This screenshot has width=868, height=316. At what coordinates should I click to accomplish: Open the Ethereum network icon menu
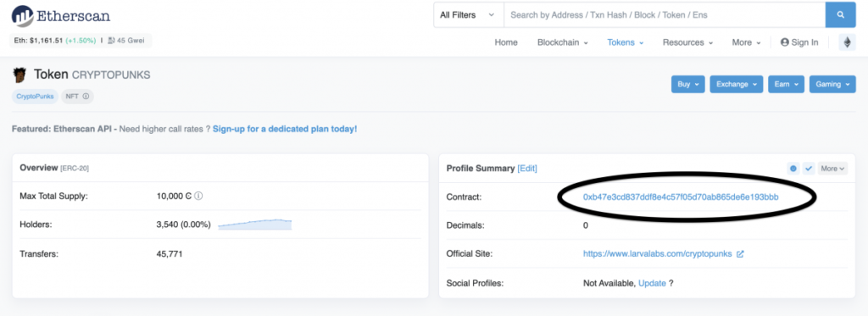coord(847,42)
